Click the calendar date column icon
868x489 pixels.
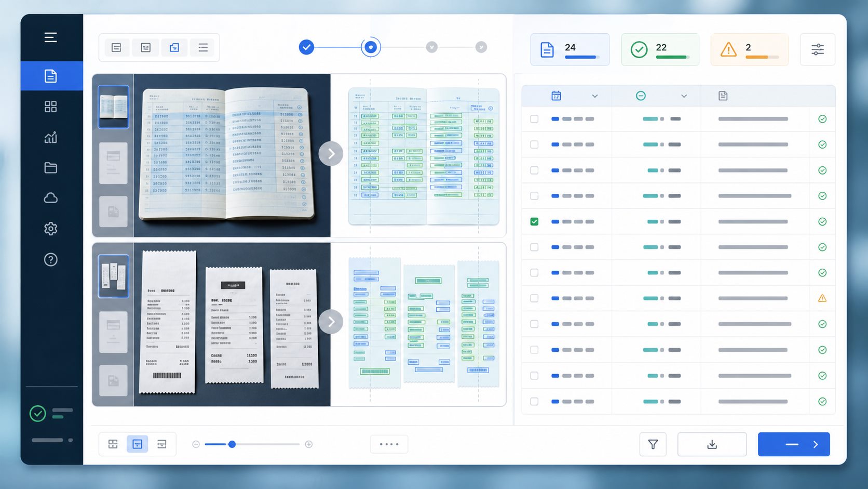coord(556,96)
